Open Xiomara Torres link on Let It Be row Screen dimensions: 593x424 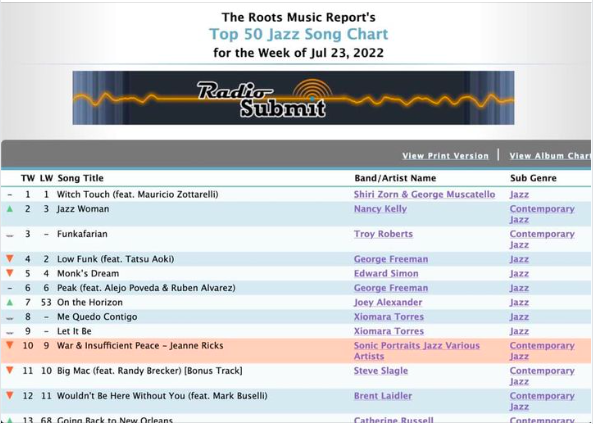point(388,331)
